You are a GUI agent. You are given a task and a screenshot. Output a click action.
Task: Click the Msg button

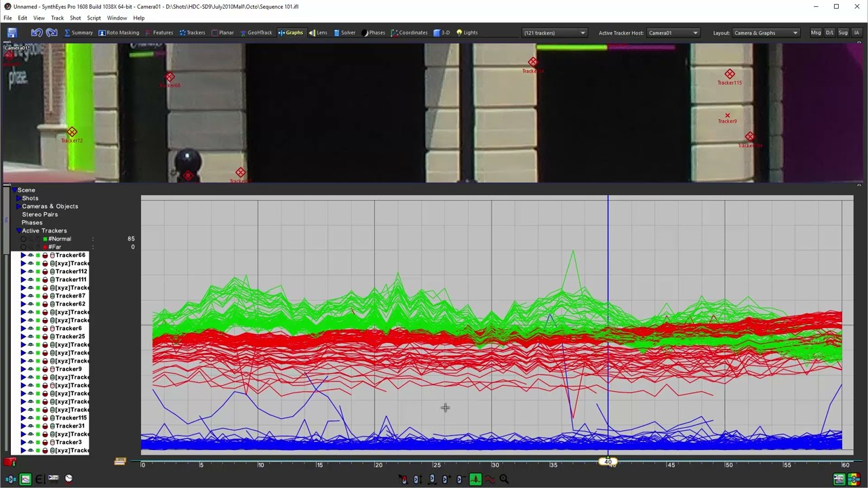(816, 33)
